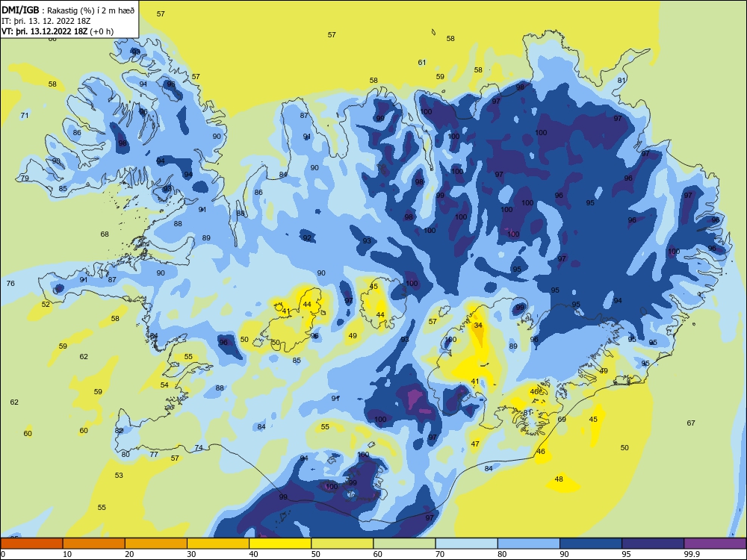Viewport: 747px width, 560px height.
Task: Click the humidity value 92 in dark blue spot
Action: point(307,237)
